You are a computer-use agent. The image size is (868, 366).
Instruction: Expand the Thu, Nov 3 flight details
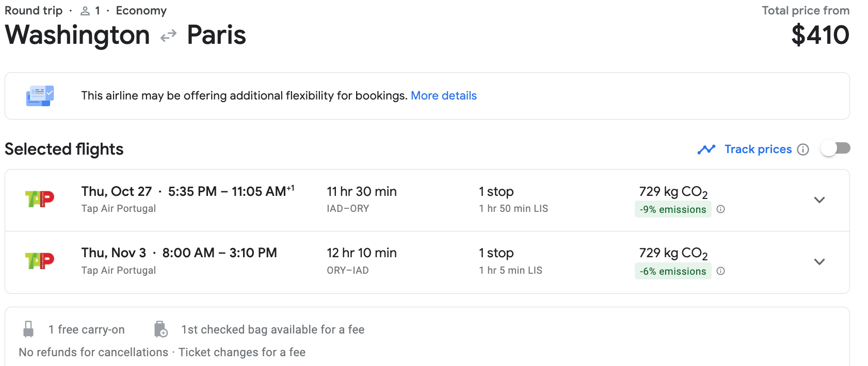tap(819, 262)
